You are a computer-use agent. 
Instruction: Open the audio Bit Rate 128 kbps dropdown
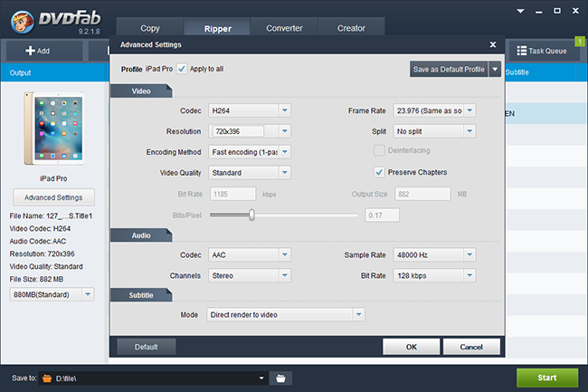click(x=469, y=275)
